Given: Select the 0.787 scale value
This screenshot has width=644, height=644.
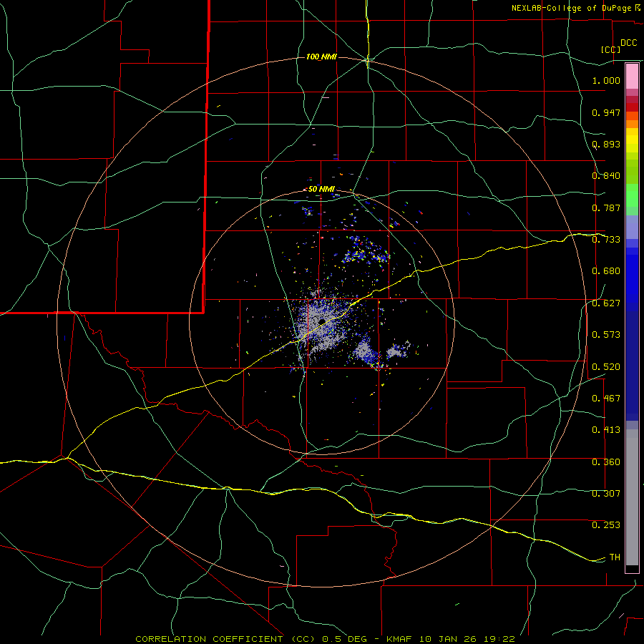Looking at the screenshot, I should pos(606,208).
